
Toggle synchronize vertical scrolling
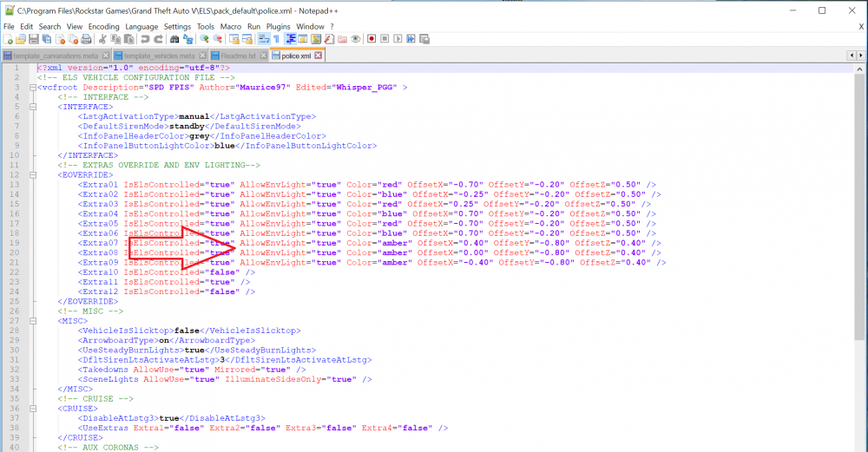pyautogui.click(x=234, y=39)
